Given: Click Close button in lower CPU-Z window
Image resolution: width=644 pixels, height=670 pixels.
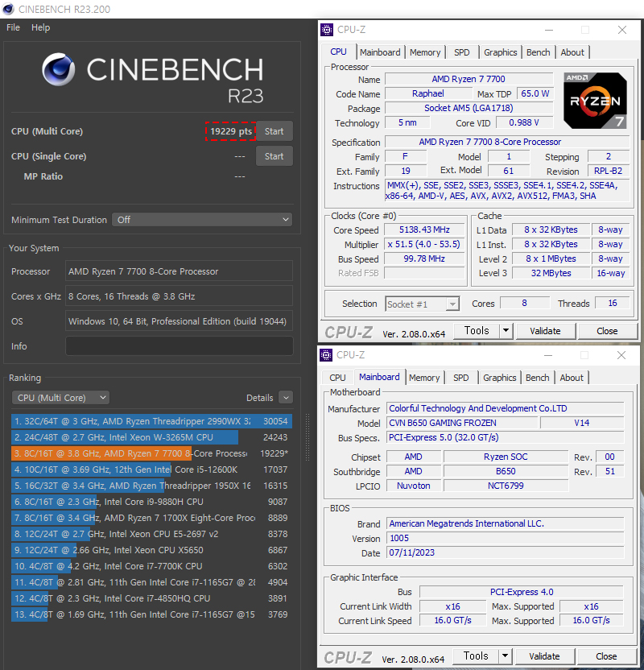Looking at the screenshot, I should click(606, 656).
